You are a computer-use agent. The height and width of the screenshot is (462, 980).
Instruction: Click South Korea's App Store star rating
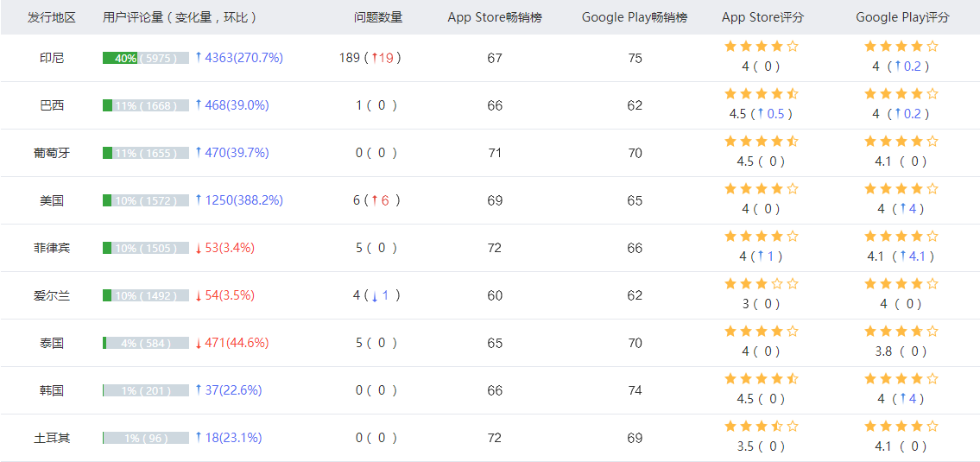(x=762, y=379)
